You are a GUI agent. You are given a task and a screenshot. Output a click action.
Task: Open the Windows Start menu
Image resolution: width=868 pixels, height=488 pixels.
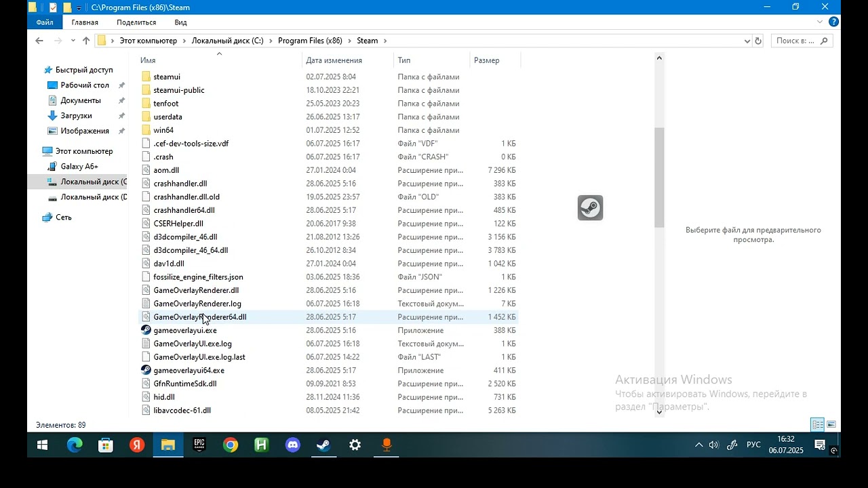(x=42, y=445)
